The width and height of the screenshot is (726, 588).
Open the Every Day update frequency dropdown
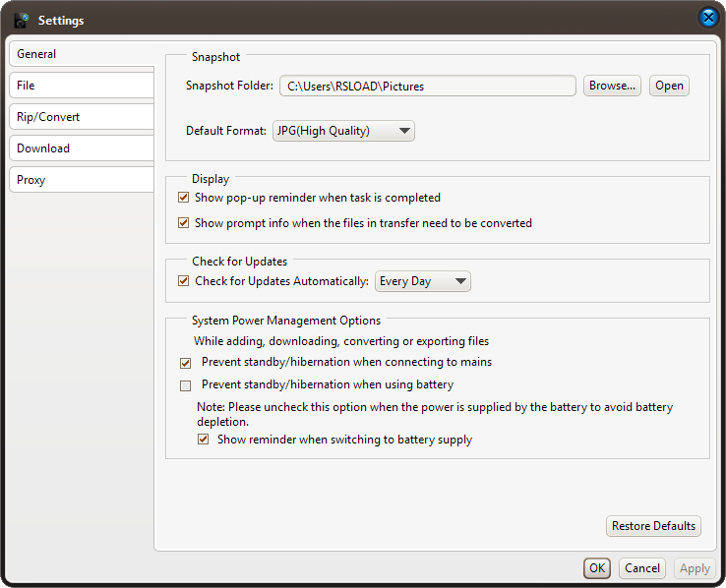[x=423, y=281]
